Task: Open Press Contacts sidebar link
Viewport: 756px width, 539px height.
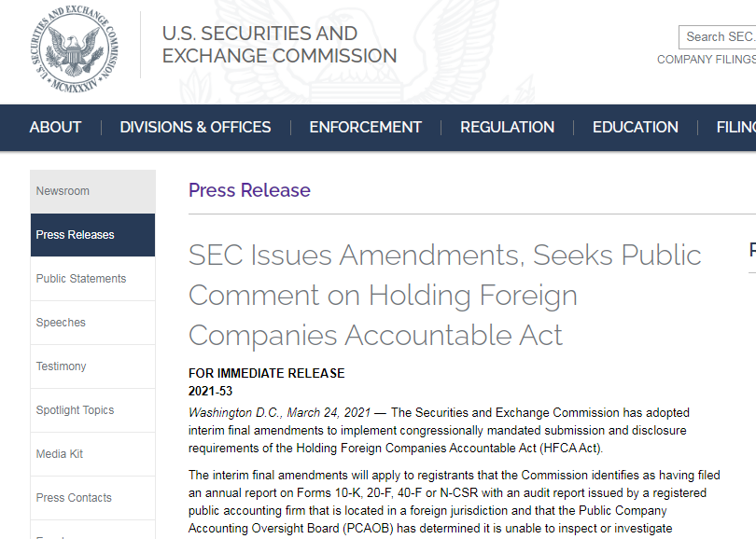Action: (x=92, y=498)
